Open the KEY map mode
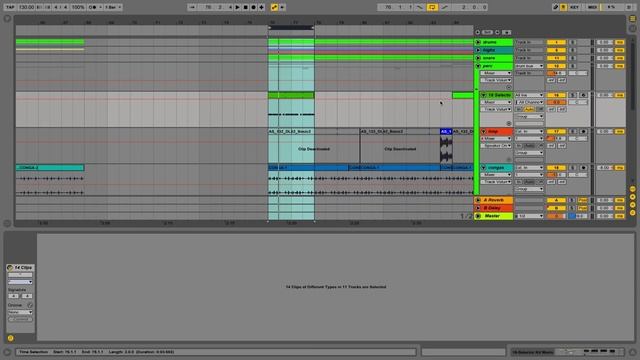640x360 pixels. pyautogui.click(x=574, y=7)
